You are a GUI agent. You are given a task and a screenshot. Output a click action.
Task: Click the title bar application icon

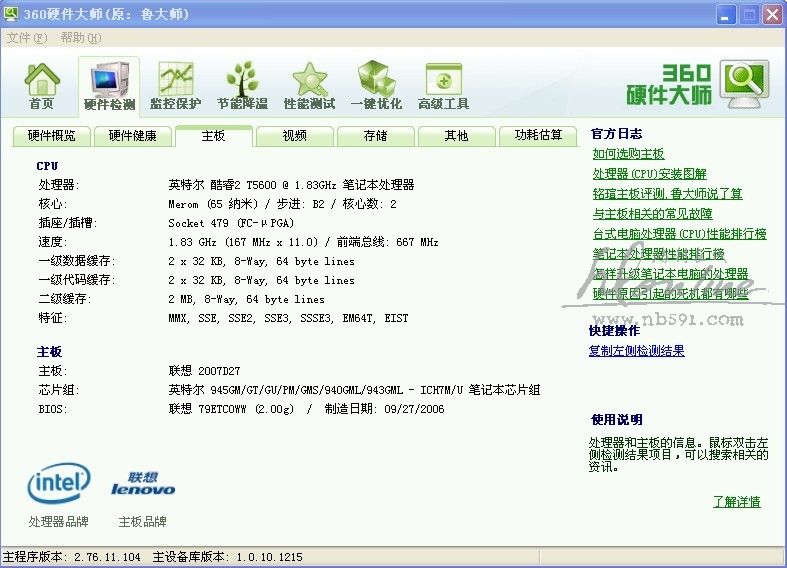pos(11,14)
